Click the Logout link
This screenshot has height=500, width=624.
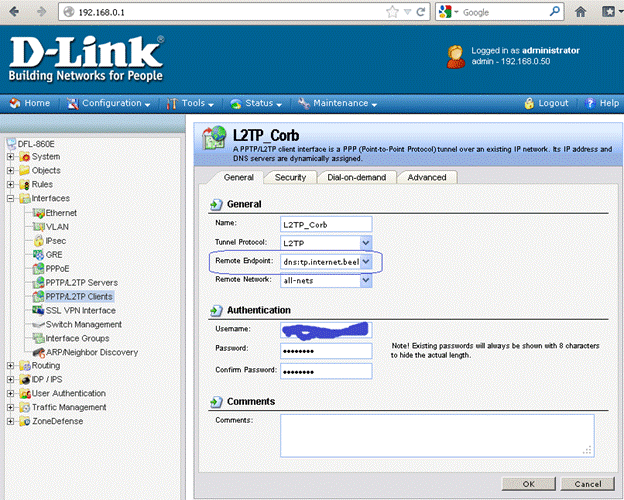[x=546, y=103]
